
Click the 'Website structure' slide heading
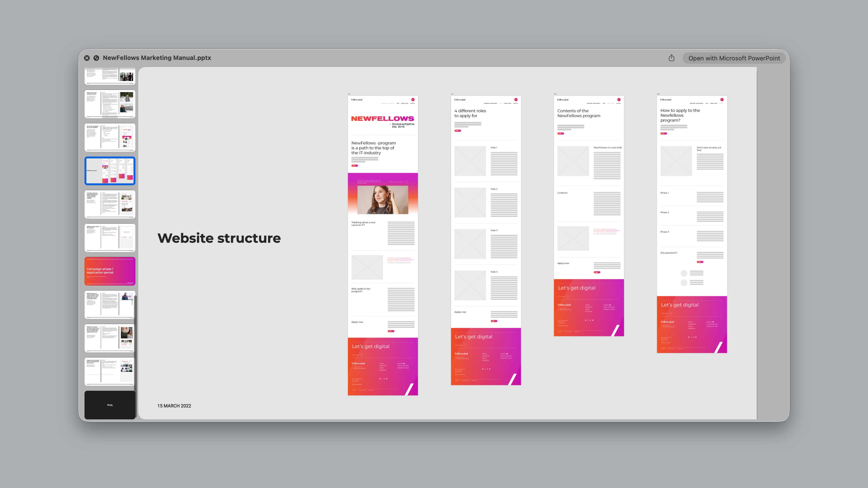(x=219, y=238)
